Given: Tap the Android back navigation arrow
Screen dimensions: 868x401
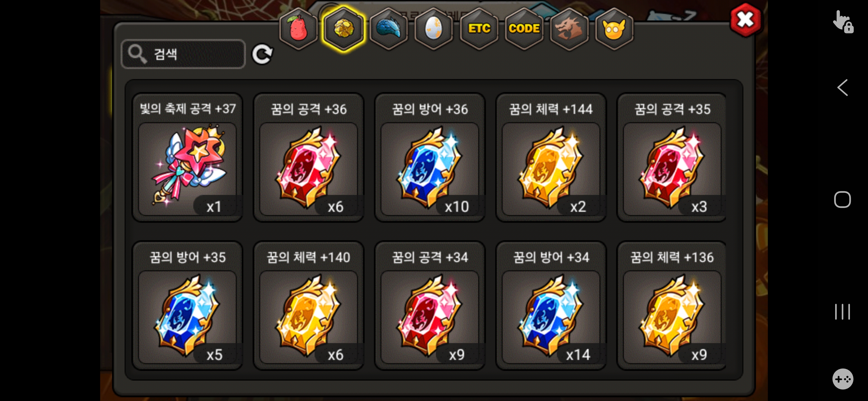Looking at the screenshot, I should click(x=842, y=88).
